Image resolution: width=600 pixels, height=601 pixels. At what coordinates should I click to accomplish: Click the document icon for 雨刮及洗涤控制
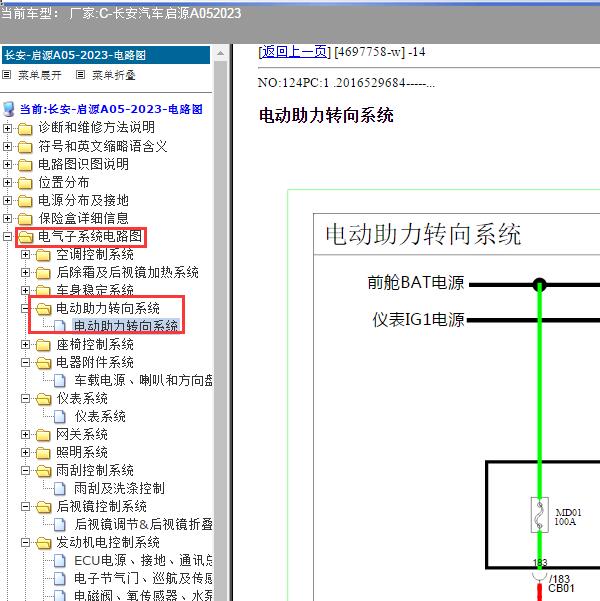click(x=59, y=489)
